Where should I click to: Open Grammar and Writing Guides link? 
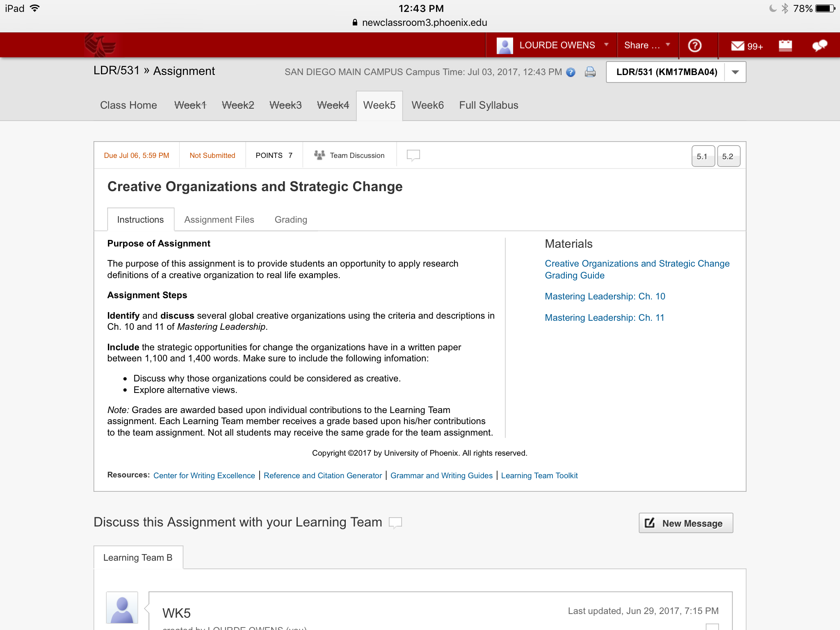point(441,475)
